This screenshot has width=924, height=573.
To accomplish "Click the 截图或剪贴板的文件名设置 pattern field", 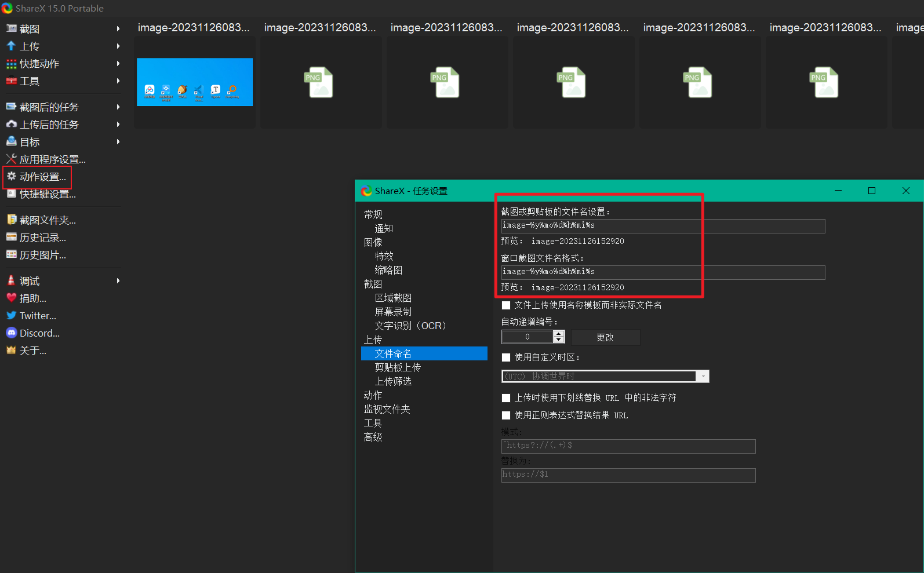I will coord(663,226).
